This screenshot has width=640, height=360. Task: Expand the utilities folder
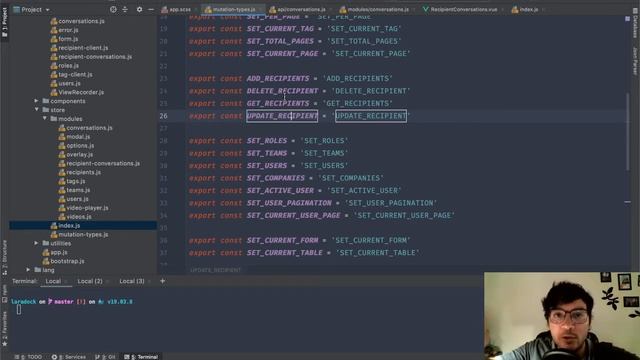(x=36, y=243)
